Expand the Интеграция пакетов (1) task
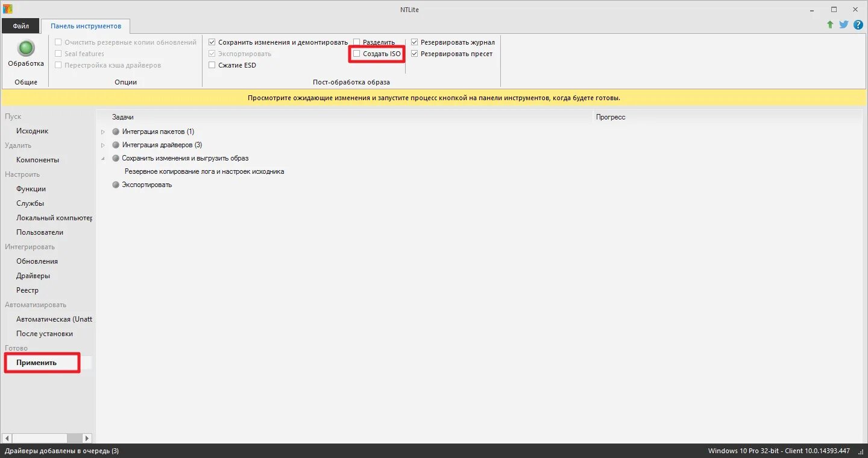 103,132
